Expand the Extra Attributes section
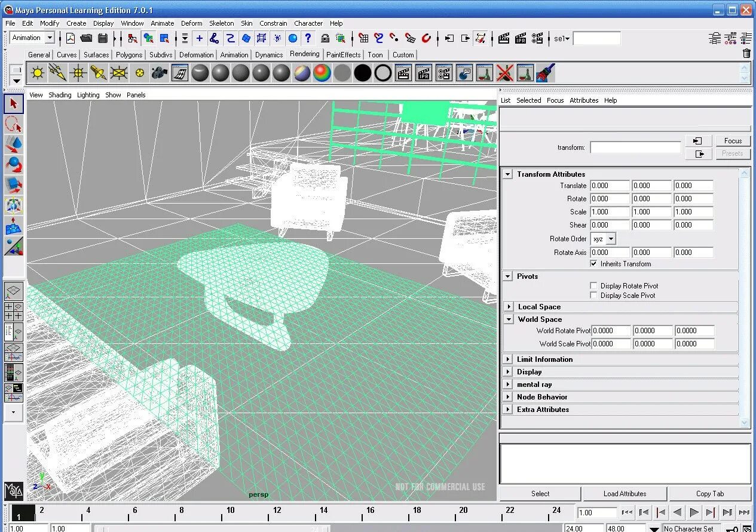This screenshot has width=756, height=532. click(x=508, y=410)
